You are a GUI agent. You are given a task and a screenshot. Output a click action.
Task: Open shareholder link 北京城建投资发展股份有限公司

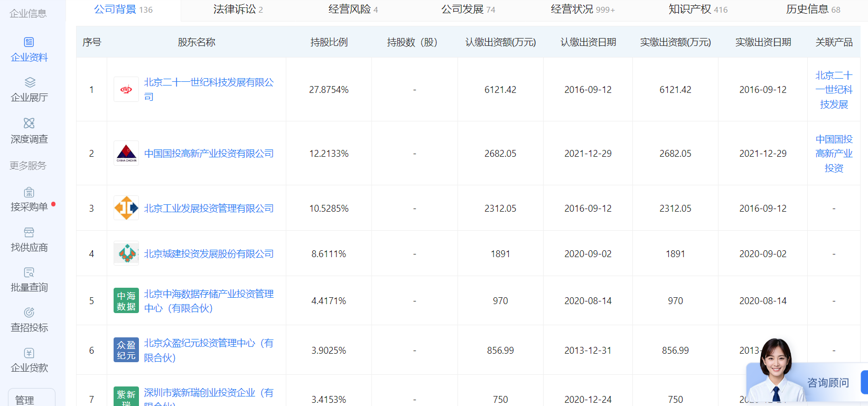coord(209,253)
